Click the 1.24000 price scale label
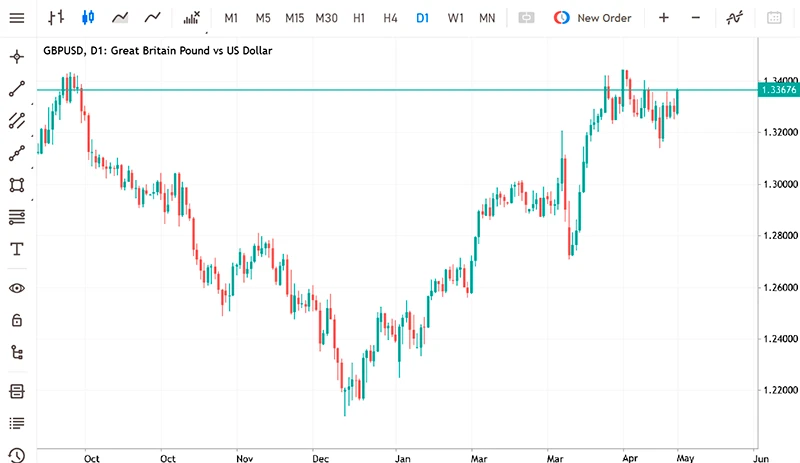This screenshot has width=800, height=463. tap(780, 339)
